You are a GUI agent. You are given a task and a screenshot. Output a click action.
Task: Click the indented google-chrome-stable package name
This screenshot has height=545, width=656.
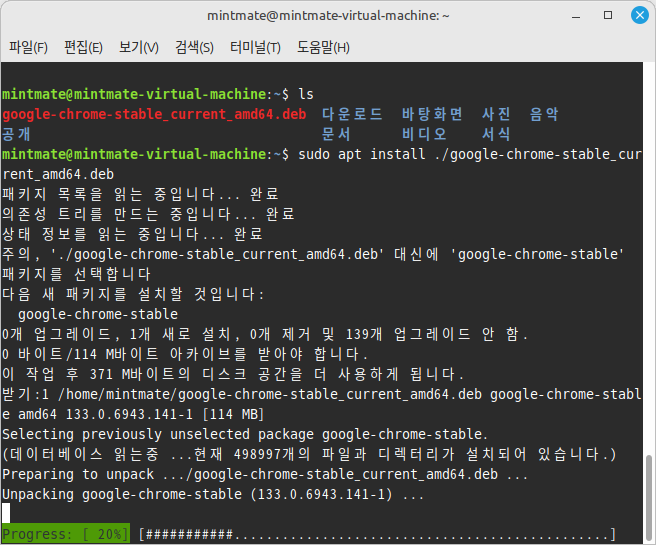tap(98, 314)
